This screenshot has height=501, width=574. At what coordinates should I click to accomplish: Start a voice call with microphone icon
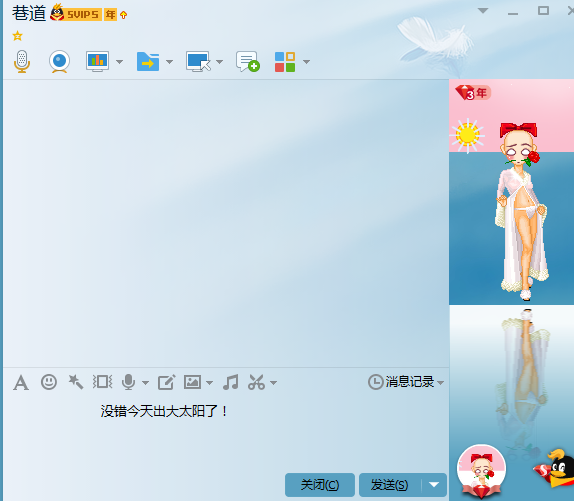point(22,61)
